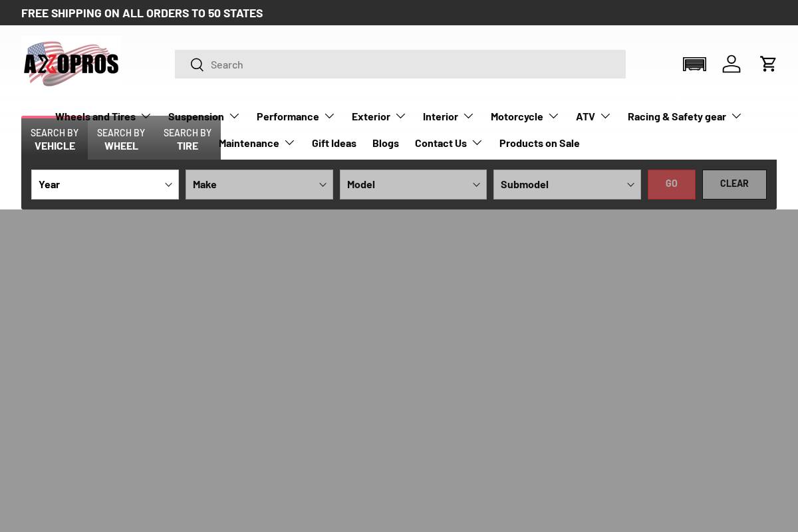798x532 pixels.
Task: Open the Submodel dropdown
Action: (x=567, y=184)
